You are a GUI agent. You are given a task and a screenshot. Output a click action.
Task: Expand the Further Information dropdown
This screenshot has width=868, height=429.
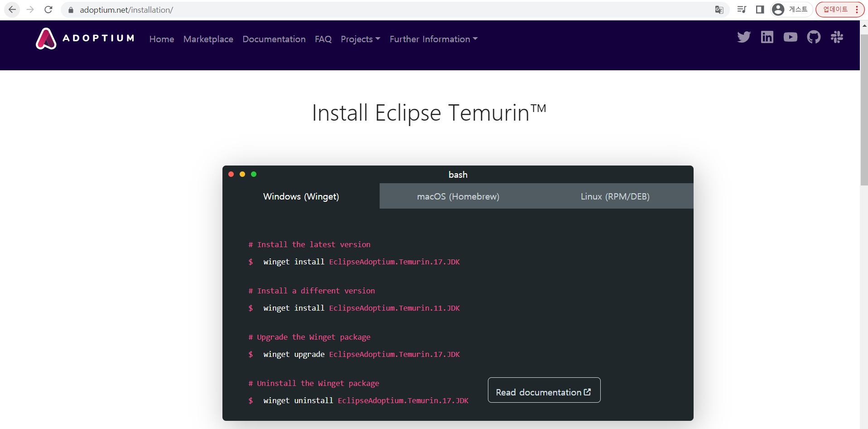tap(434, 39)
